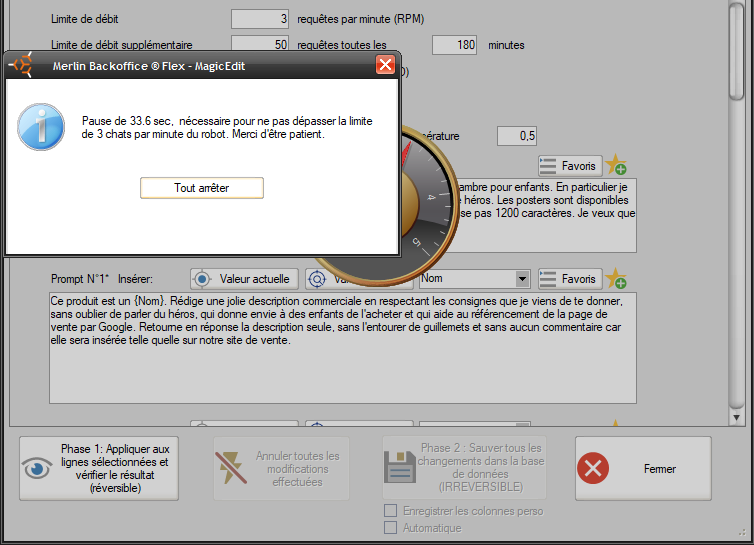Screen dimensions: 754x545
Task: Click the Merlin Backoffice logo in title bar
Action: click(x=22, y=64)
